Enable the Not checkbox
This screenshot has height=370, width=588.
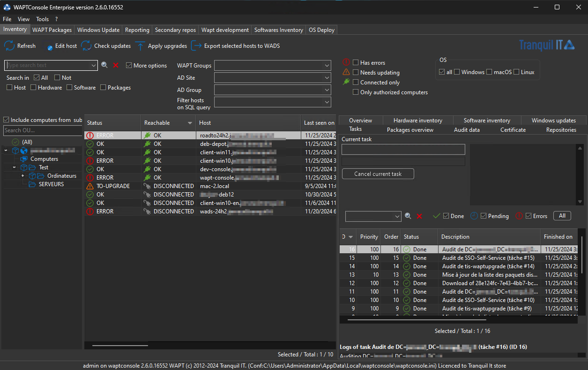(x=57, y=78)
